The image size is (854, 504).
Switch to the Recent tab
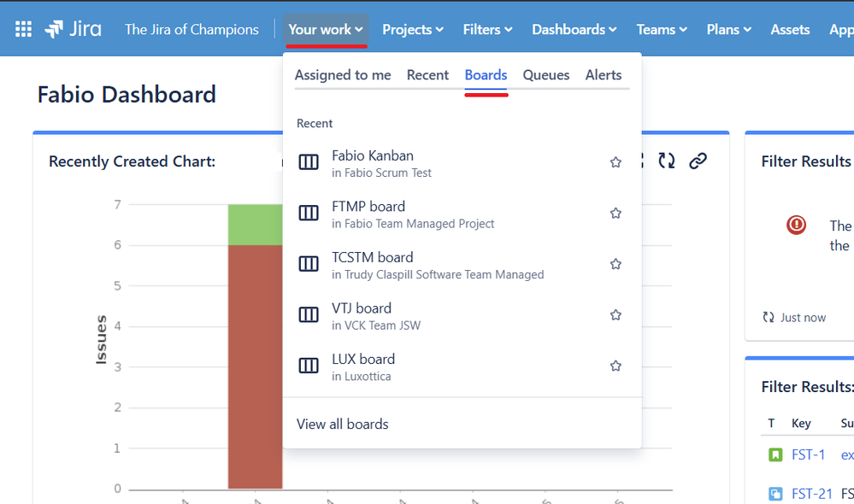[x=427, y=75]
